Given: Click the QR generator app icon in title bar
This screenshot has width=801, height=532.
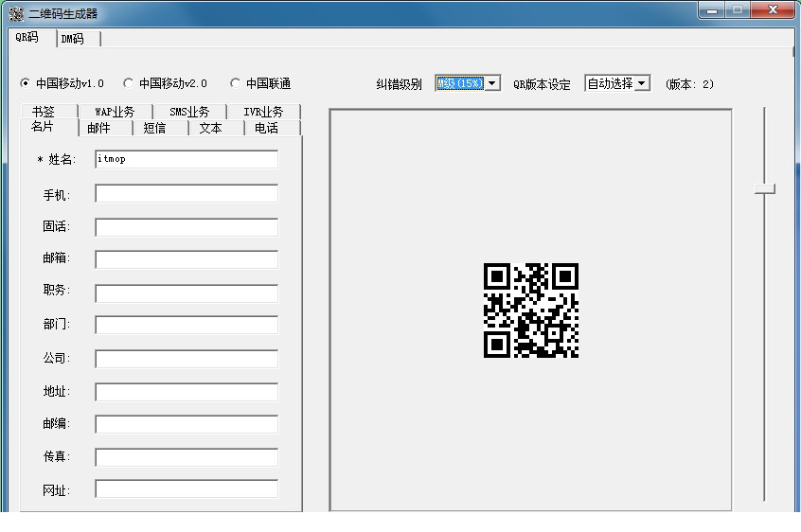Looking at the screenshot, I should coord(16,13).
